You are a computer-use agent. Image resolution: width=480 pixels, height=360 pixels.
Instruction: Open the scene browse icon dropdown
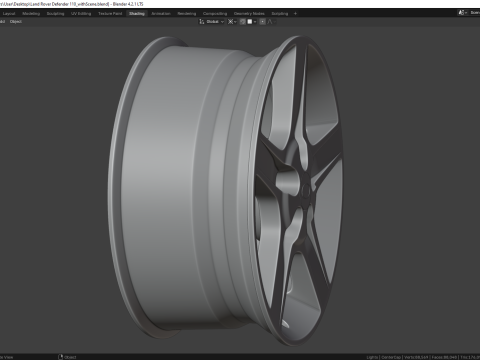tap(462, 13)
